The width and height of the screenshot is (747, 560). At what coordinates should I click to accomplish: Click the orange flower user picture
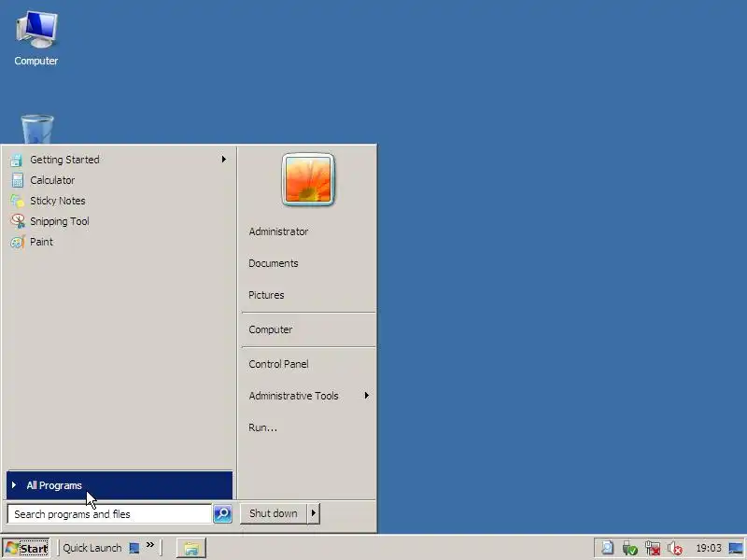pos(308,179)
